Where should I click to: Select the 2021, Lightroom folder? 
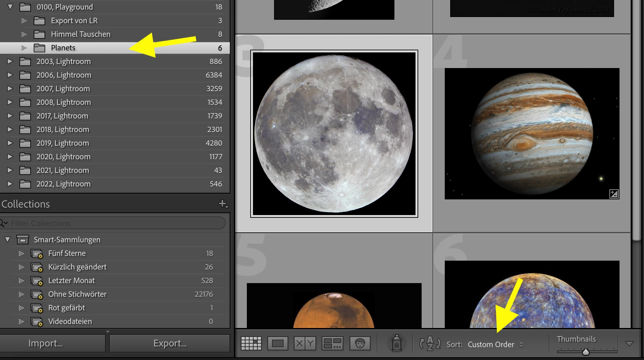(115, 170)
